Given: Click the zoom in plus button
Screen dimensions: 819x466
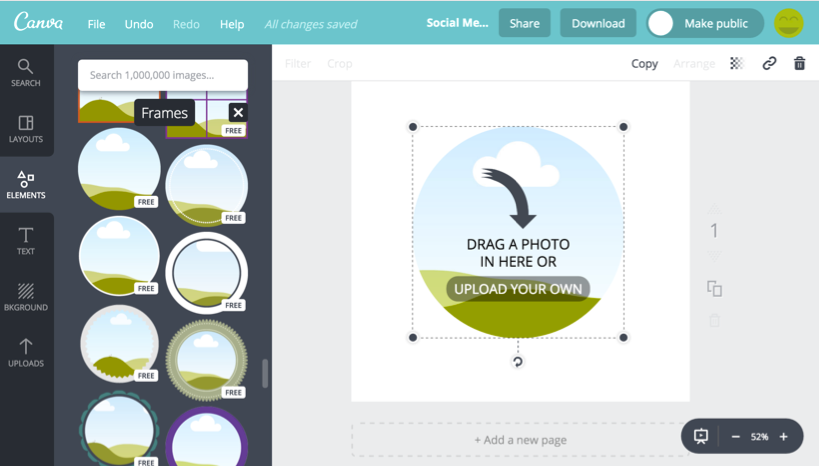Looking at the screenshot, I should click(x=784, y=437).
